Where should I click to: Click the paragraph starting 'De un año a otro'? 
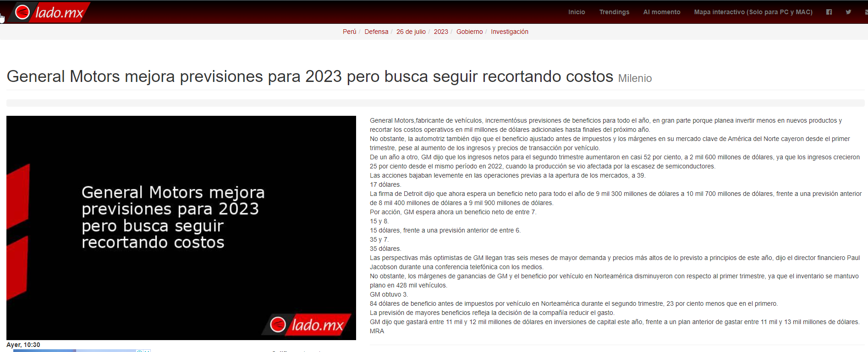(615, 162)
